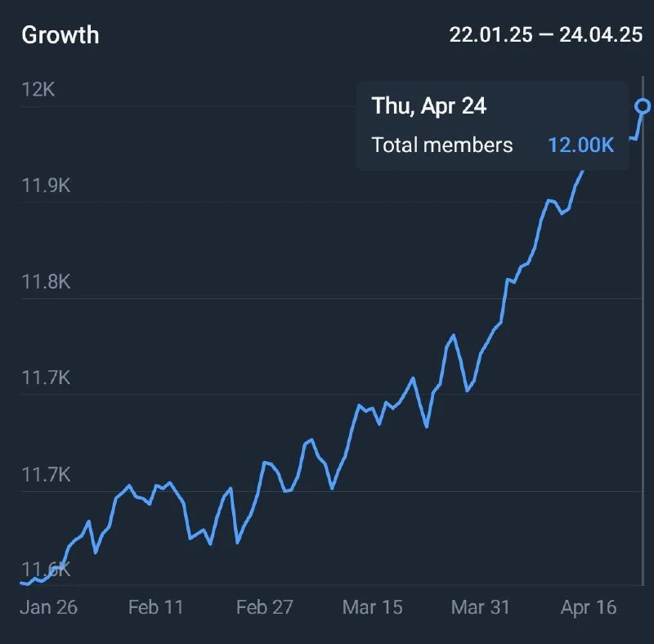This screenshot has height=644, width=654.
Task: Select the Mar 15 x-axis date label
Action: [x=372, y=607]
